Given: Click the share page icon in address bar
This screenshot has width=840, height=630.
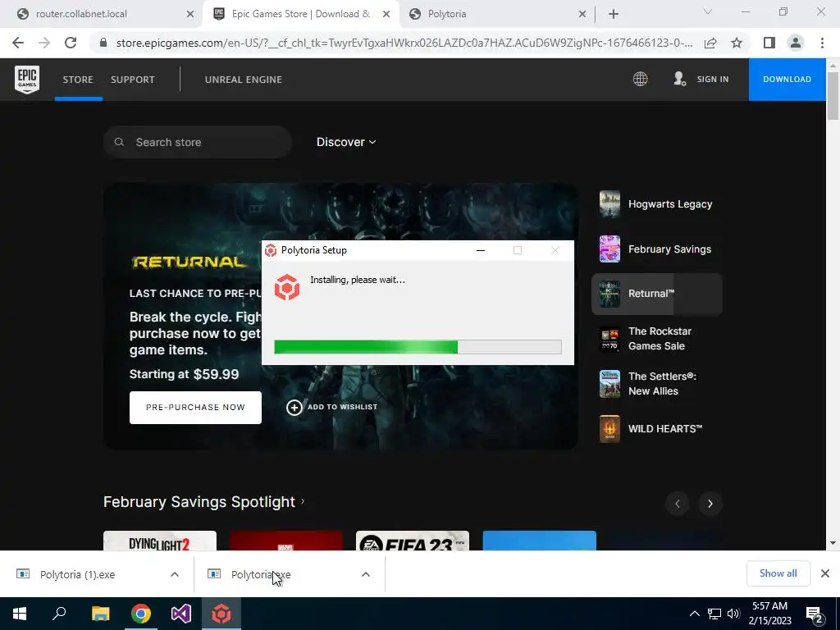Looking at the screenshot, I should pos(710,43).
